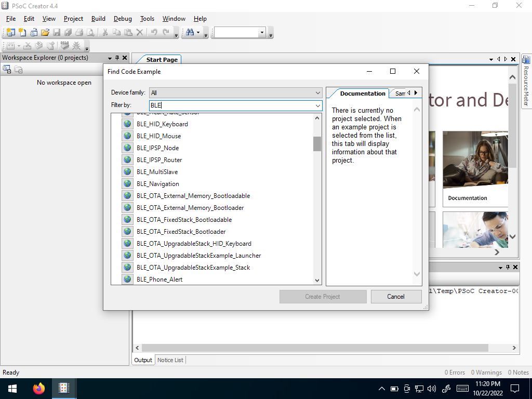Image resolution: width=532 pixels, height=399 pixels.
Task: Click the Build project toolbar icon
Action: click(11, 46)
